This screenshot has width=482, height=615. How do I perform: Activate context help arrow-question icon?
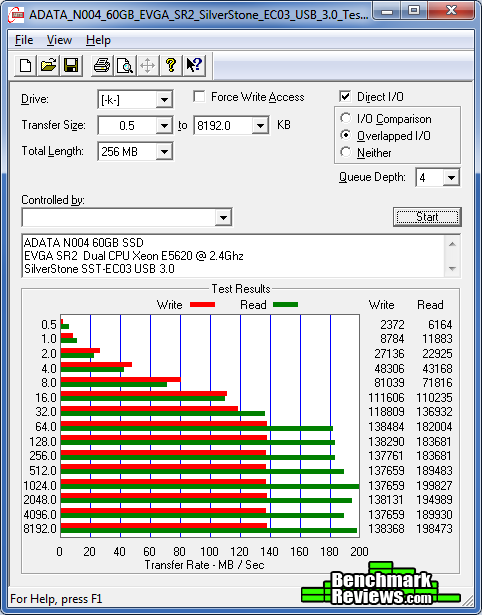pos(194,65)
